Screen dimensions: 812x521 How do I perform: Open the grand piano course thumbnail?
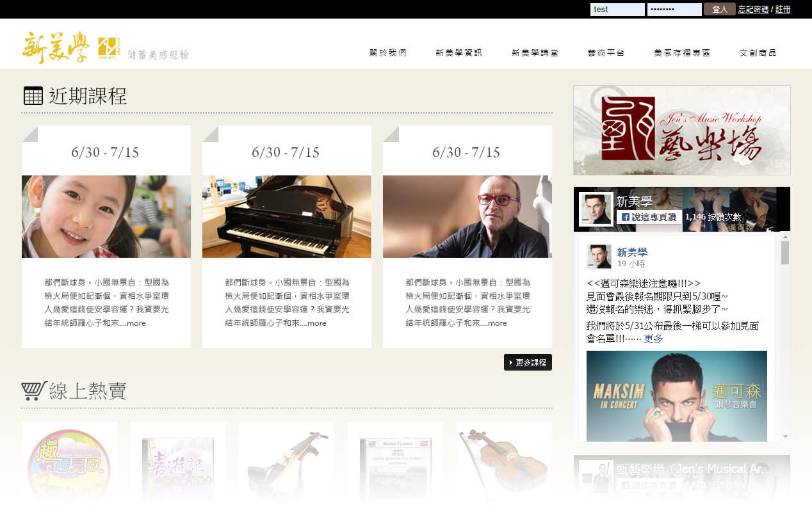(x=286, y=216)
